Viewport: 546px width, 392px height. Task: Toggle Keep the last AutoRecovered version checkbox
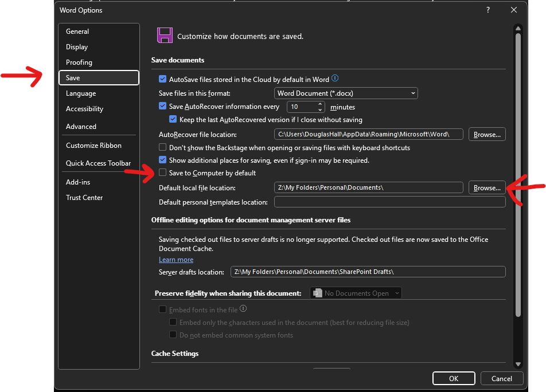(173, 119)
